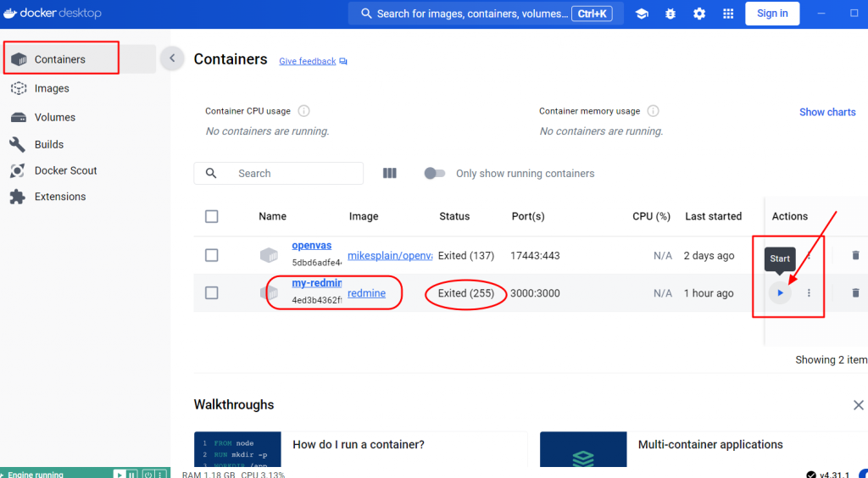Click the Sign in button
868x478 pixels.
click(772, 14)
